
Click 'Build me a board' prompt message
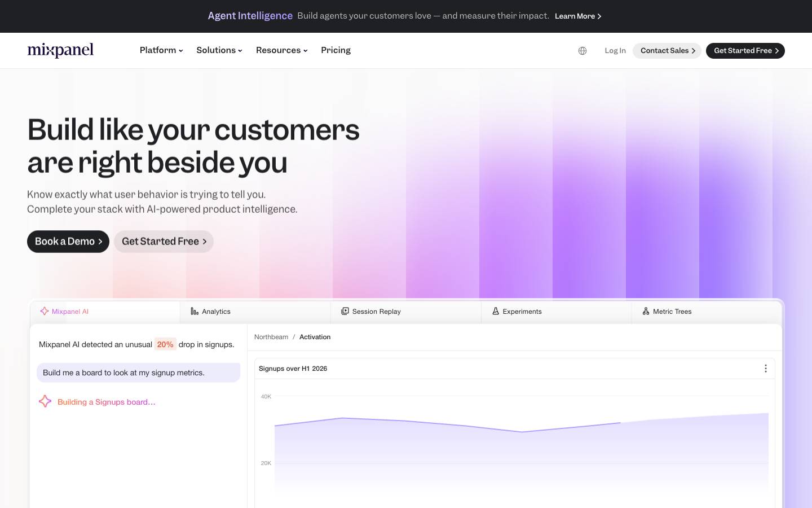pyautogui.click(x=139, y=373)
